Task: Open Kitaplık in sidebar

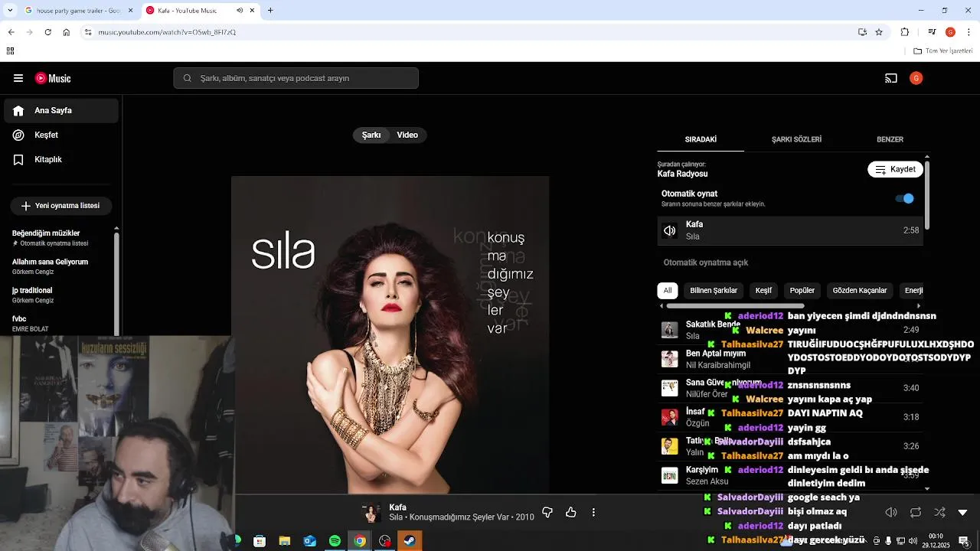Action: pos(61,159)
